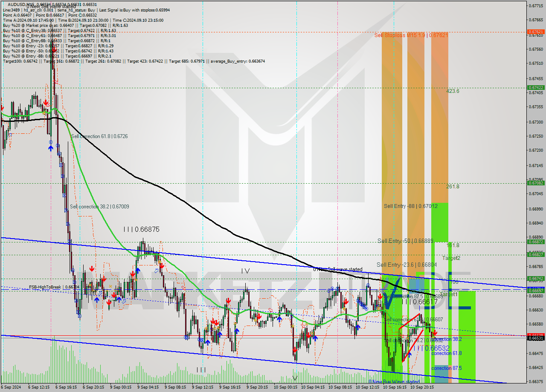The image size is (546, 392).
Task: Click the 'I V' wave label
Action: (245, 271)
